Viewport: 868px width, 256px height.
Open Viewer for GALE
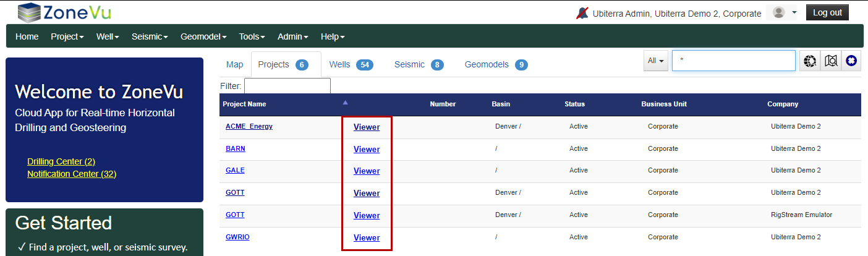[367, 171]
